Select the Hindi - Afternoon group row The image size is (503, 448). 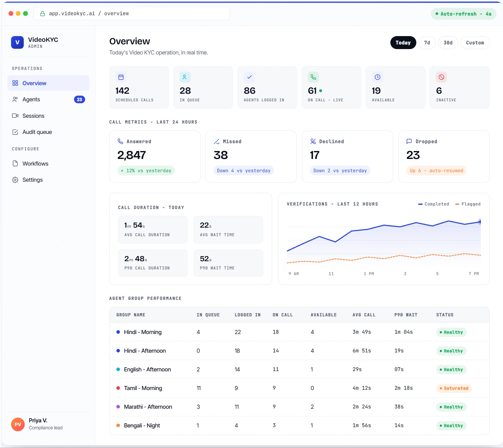(x=299, y=351)
